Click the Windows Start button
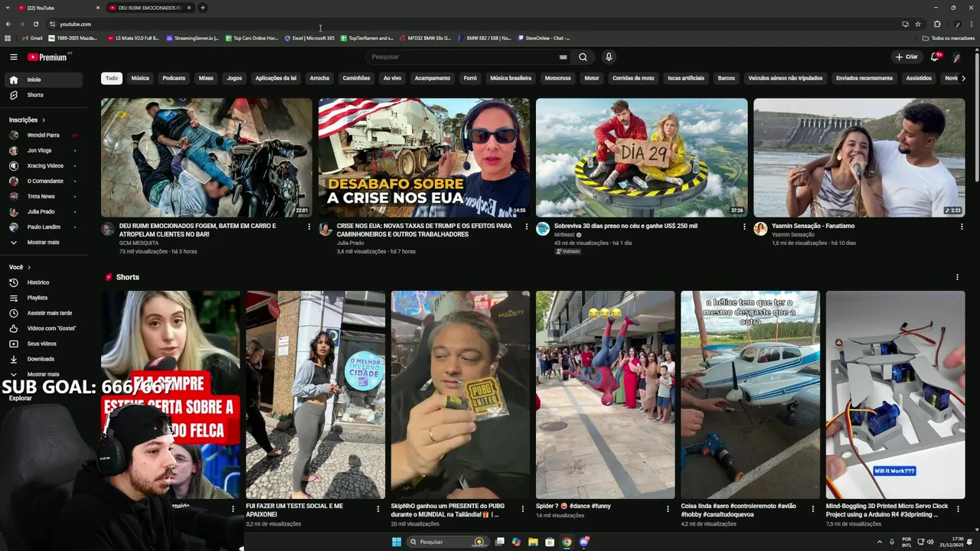Image resolution: width=980 pixels, height=551 pixels. coord(397,542)
